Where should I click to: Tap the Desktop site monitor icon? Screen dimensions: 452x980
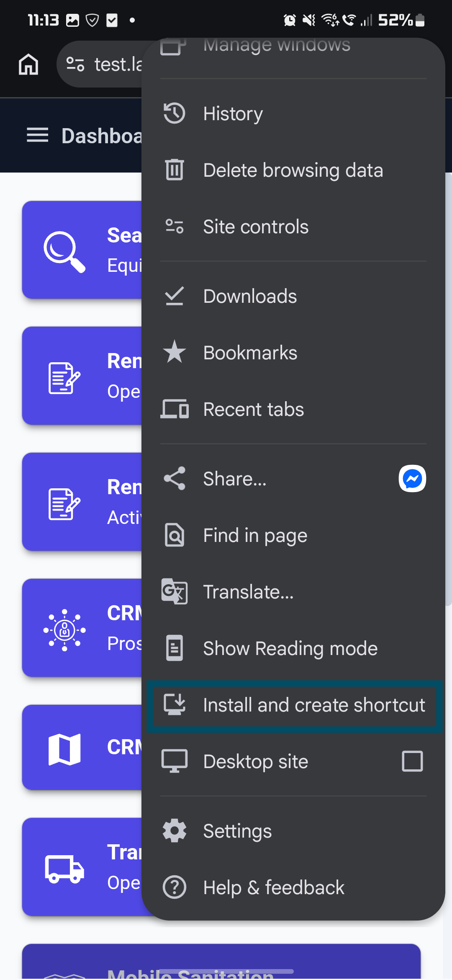point(174,761)
